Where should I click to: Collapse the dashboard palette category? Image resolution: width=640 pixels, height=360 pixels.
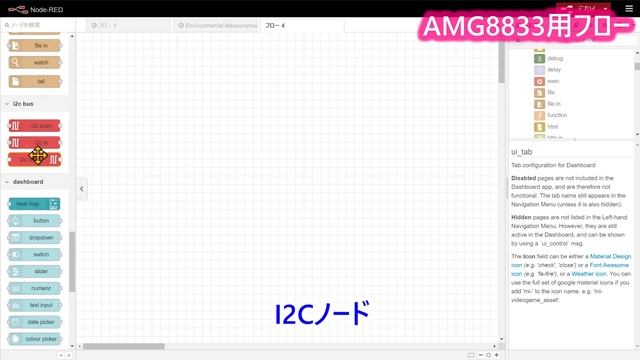pyautogui.click(x=7, y=182)
